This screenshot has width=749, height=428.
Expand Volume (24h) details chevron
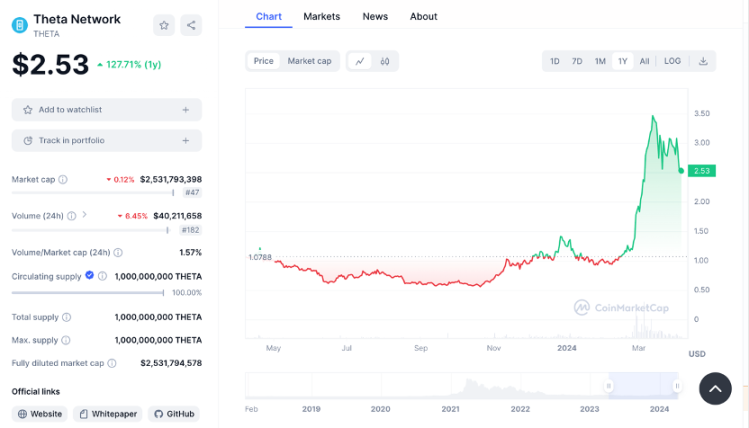click(85, 215)
